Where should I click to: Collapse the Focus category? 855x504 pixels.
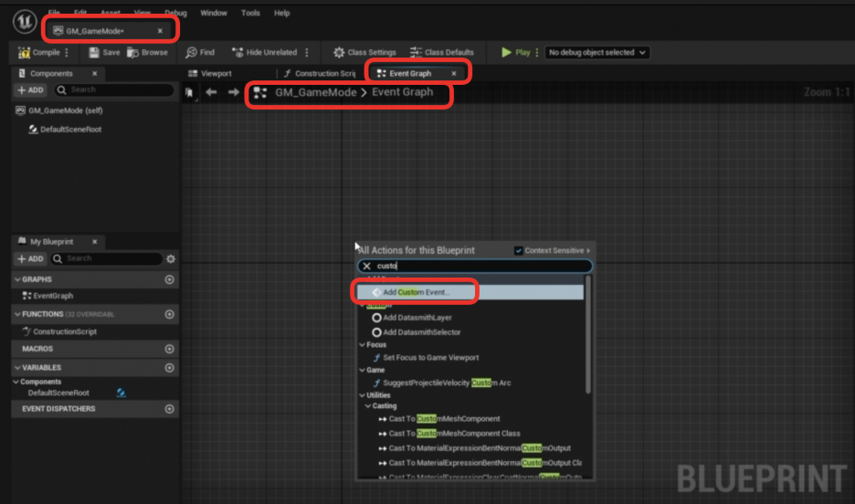[x=362, y=345]
